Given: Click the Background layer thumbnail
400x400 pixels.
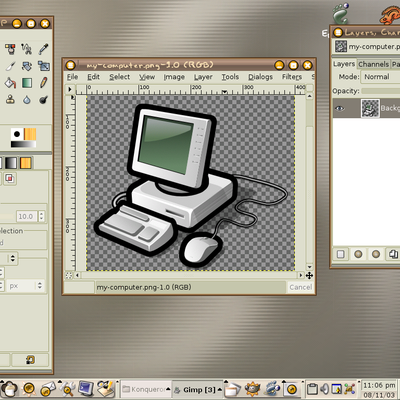Looking at the screenshot, I should (x=370, y=108).
